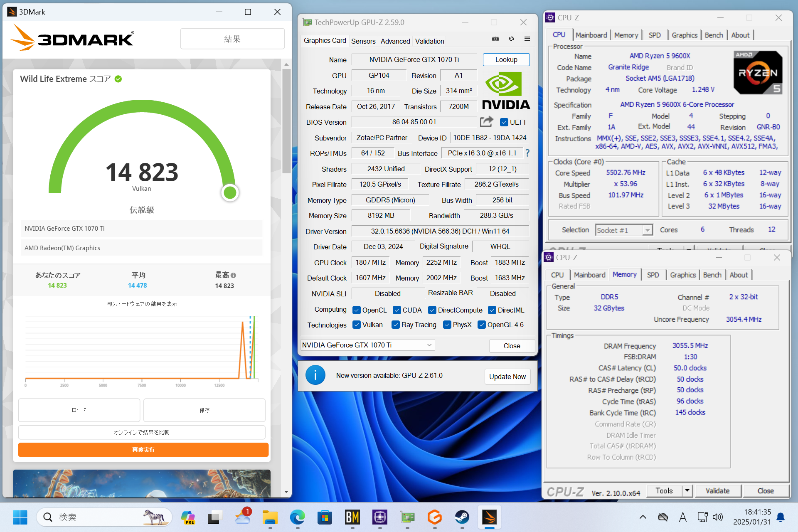Switch to Advanced tab in GPU-Z
The height and width of the screenshot is (532, 798).
(x=395, y=41)
